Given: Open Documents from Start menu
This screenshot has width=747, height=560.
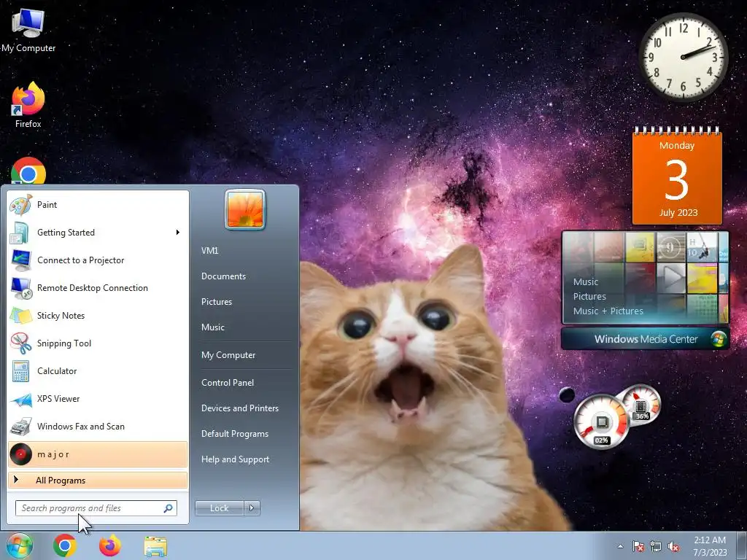Looking at the screenshot, I should (x=223, y=276).
